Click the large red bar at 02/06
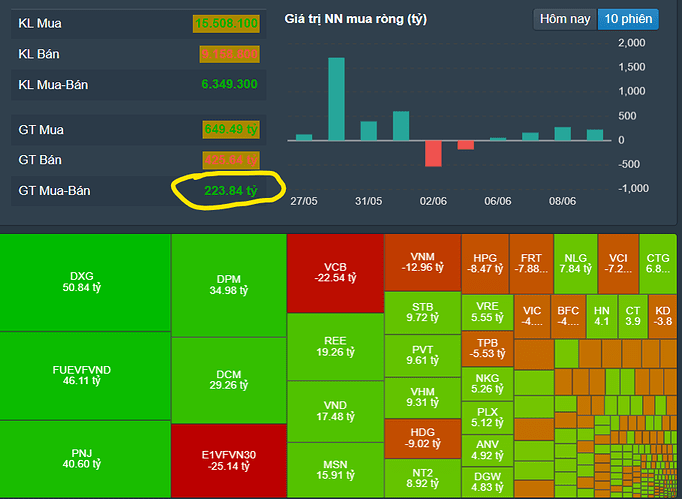The width and height of the screenshot is (682, 499). tap(433, 153)
